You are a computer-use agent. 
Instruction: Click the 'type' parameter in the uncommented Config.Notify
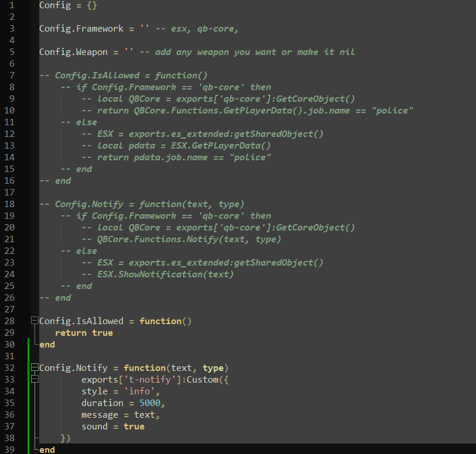pyautogui.click(x=213, y=368)
